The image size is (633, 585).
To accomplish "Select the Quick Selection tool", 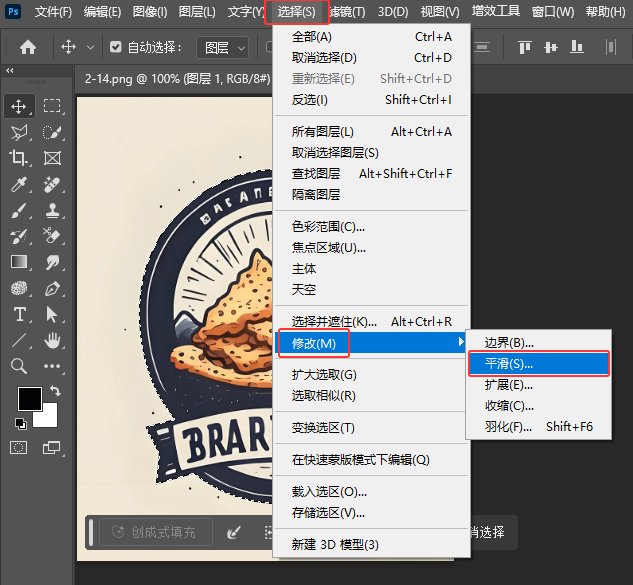I will (52, 132).
